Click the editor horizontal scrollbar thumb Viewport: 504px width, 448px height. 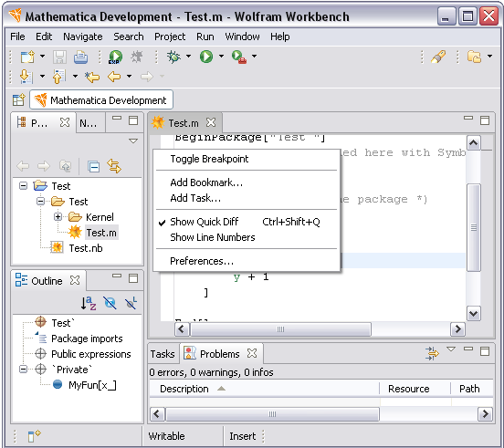[x=280, y=329]
